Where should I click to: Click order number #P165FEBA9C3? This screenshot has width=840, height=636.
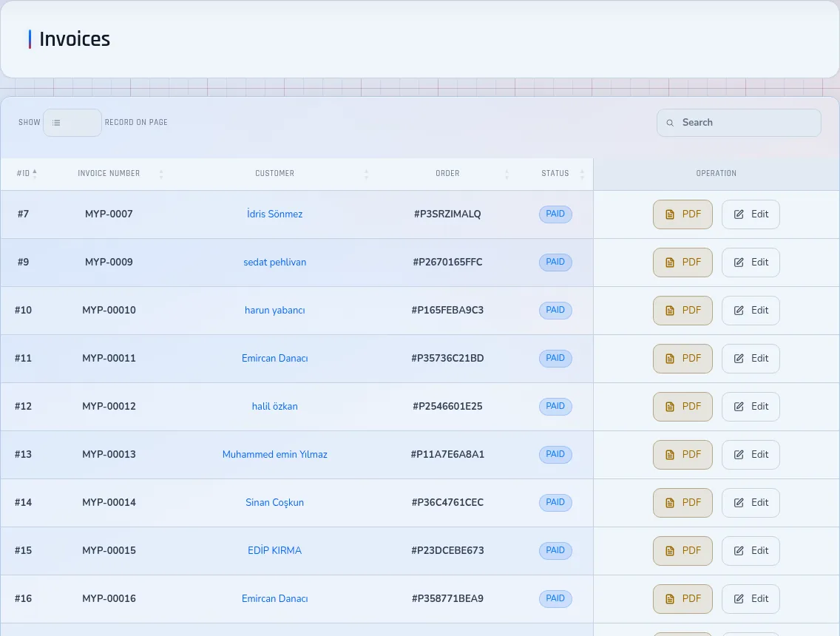[x=447, y=310]
